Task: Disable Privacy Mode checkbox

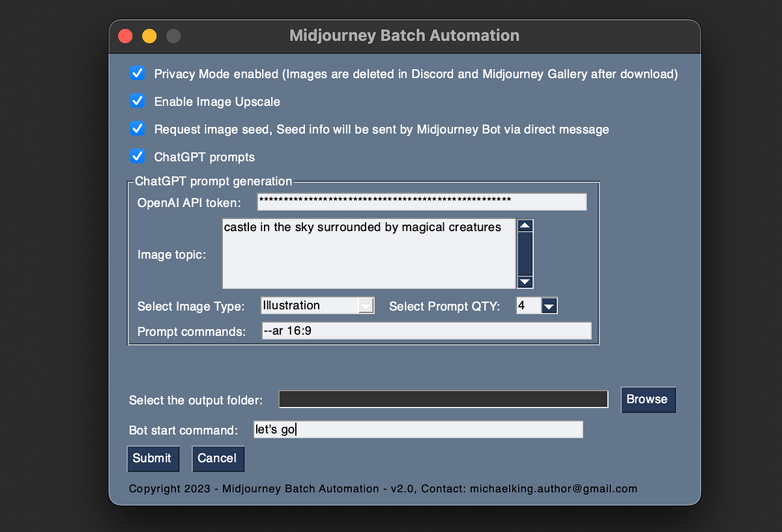Action: tap(137, 74)
